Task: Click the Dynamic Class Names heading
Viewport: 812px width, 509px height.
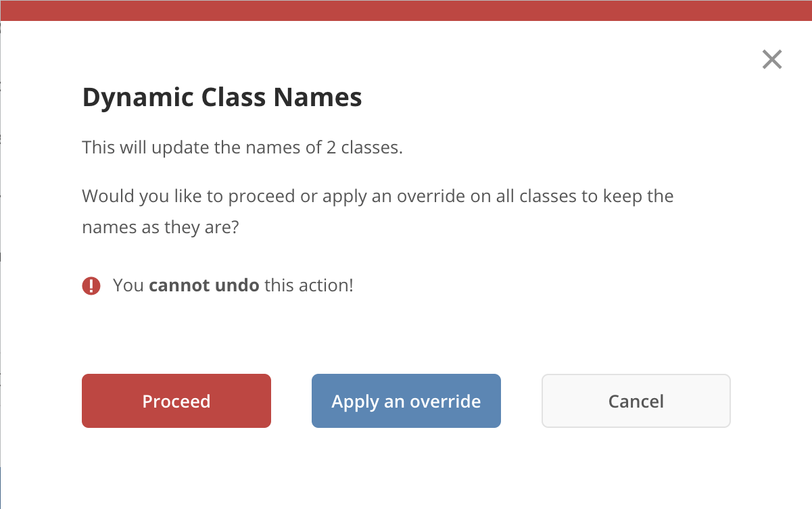Action: pos(222,97)
